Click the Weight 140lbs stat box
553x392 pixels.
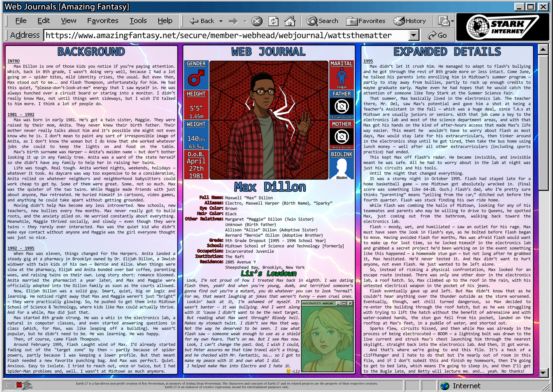click(x=196, y=135)
